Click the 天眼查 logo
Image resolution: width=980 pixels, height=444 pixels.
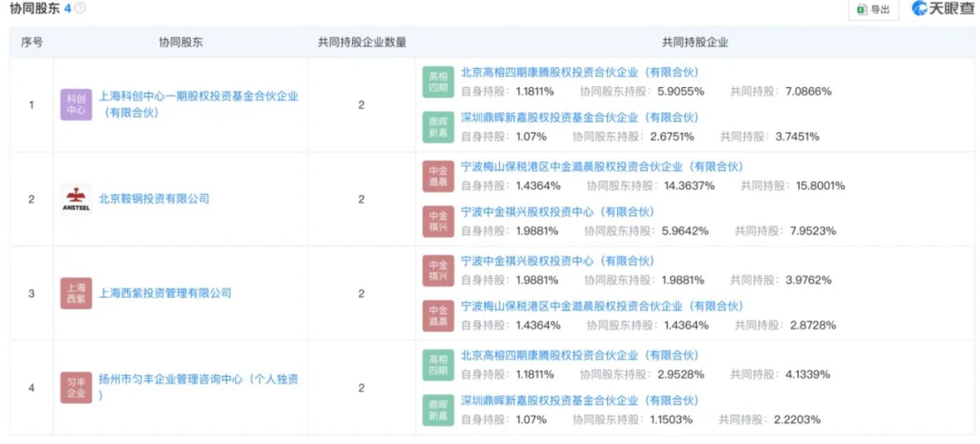pyautogui.click(x=942, y=9)
